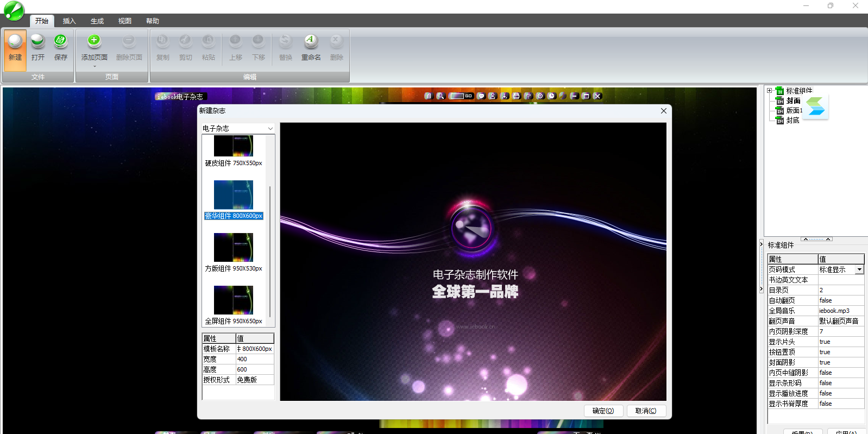This screenshot has width=868, height=434.
Task: Click the 保存 (Save) icon
Action: [60, 41]
